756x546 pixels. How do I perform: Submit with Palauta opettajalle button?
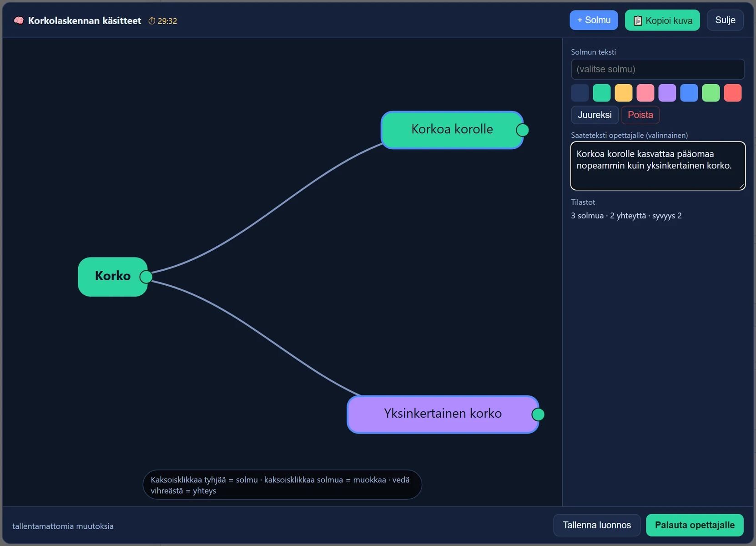coord(695,525)
